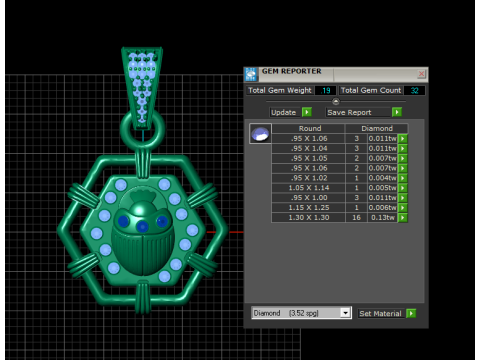Click the Diamond column header

coord(377,128)
